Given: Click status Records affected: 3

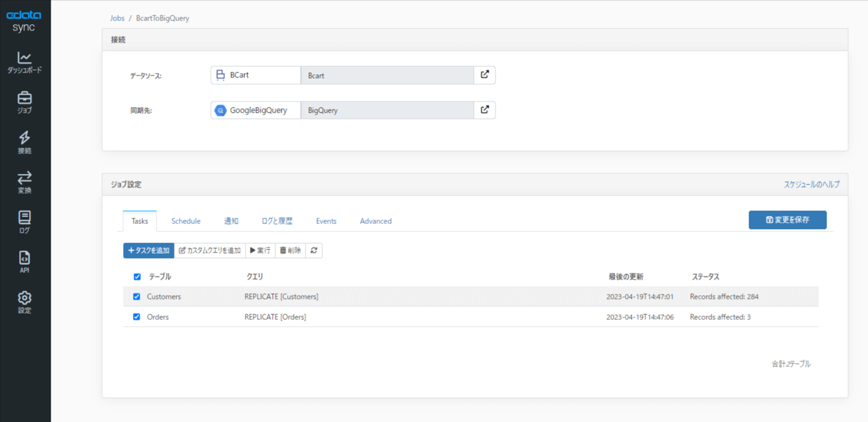Looking at the screenshot, I should coord(720,317).
